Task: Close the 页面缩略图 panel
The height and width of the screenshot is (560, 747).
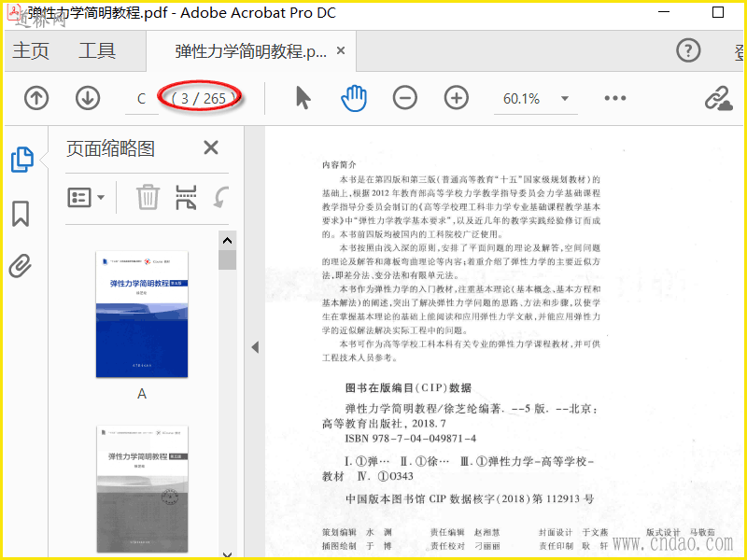Action: 211,147
